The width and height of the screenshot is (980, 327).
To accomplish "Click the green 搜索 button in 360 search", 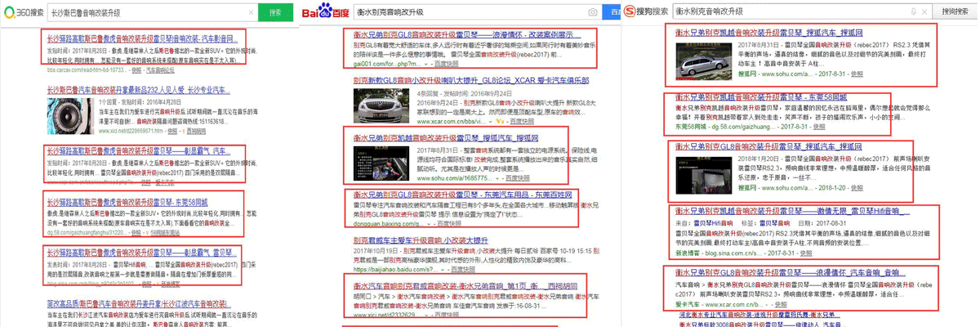I will [x=276, y=13].
